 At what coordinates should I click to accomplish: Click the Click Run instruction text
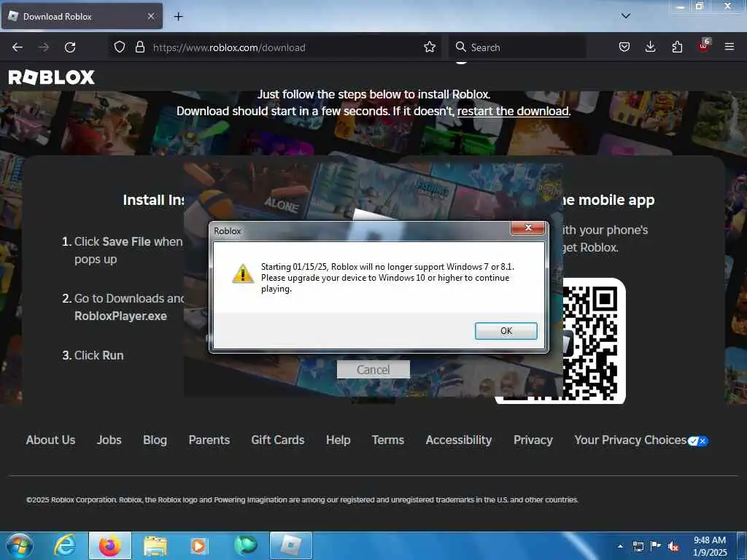[x=98, y=355]
